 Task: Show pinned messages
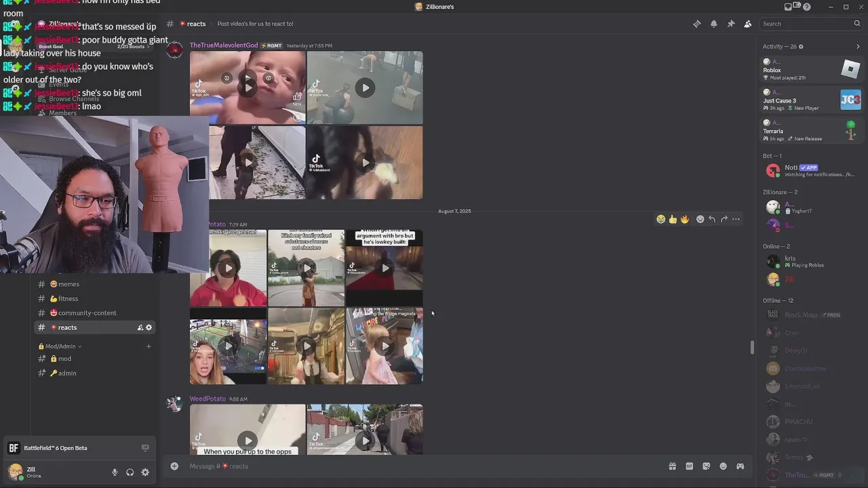pyautogui.click(x=730, y=24)
